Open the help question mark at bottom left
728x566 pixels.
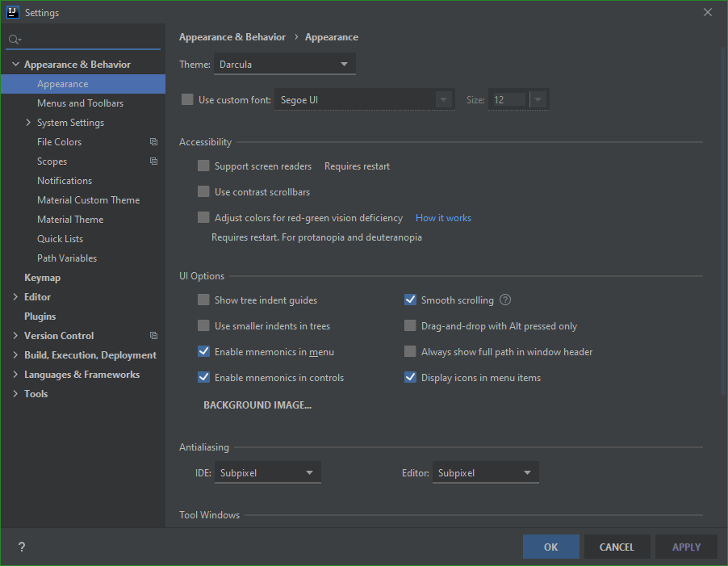[21, 547]
